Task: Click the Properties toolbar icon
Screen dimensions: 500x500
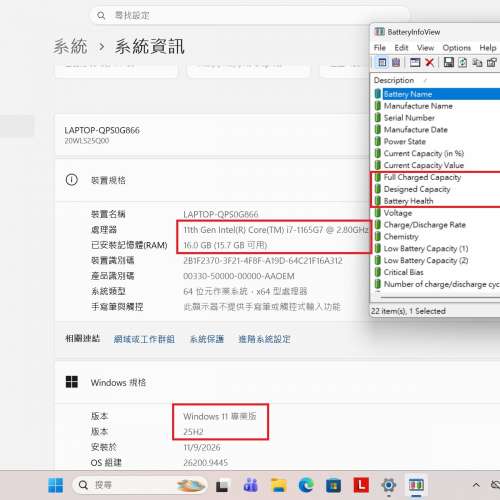Action: (x=492, y=62)
